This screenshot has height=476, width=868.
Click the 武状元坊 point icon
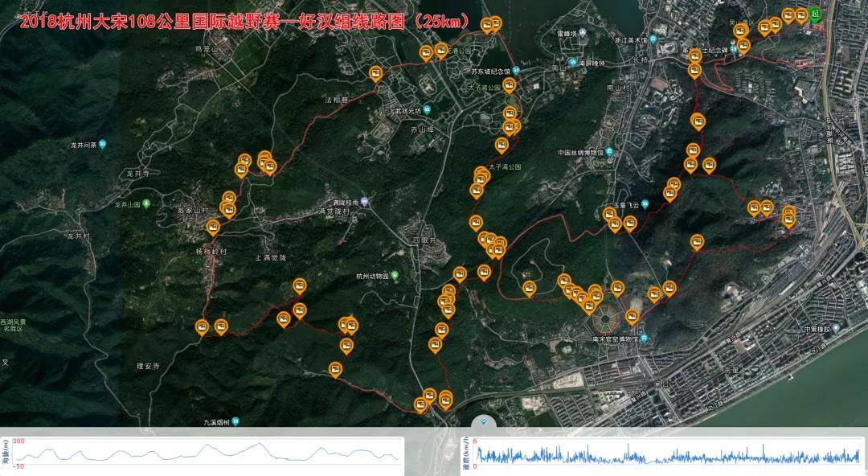427,110
